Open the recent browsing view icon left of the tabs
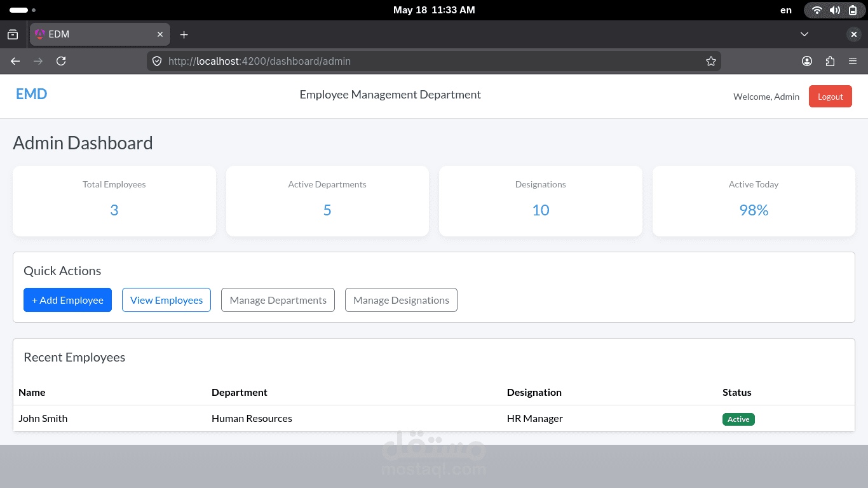868x488 pixels. (13, 34)
